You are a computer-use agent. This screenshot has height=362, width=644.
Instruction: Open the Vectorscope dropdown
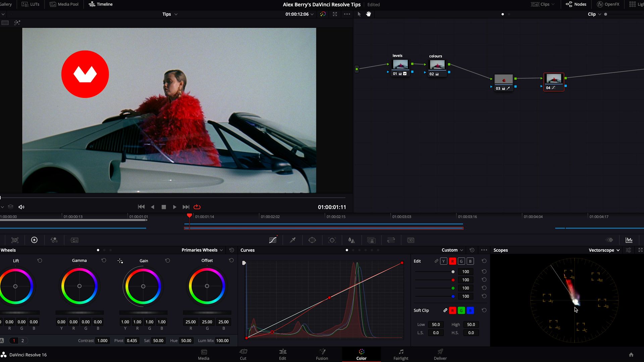click(x=604, y=250)
